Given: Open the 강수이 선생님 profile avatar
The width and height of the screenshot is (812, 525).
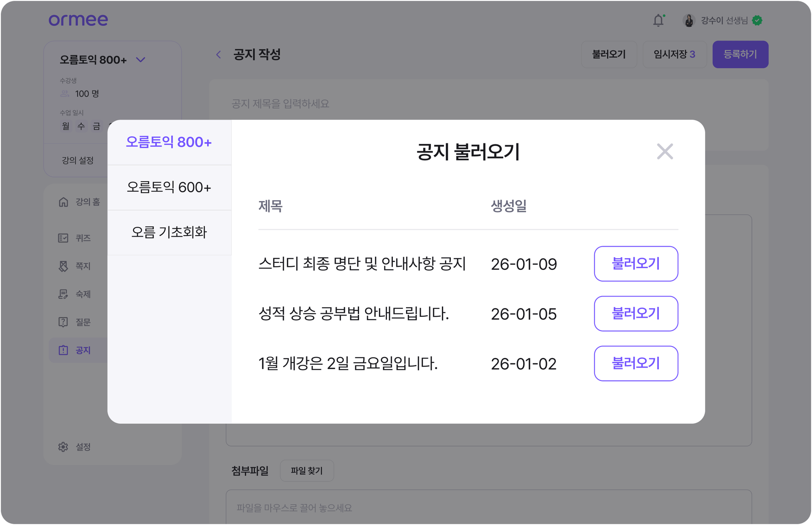Looking at the screenshot, I should click(x=690, y=20).
